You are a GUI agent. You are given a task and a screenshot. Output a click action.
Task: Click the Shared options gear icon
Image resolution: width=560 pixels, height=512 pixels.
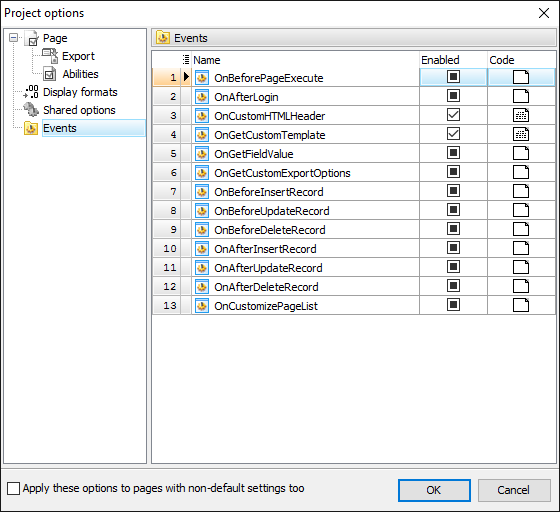31,110
